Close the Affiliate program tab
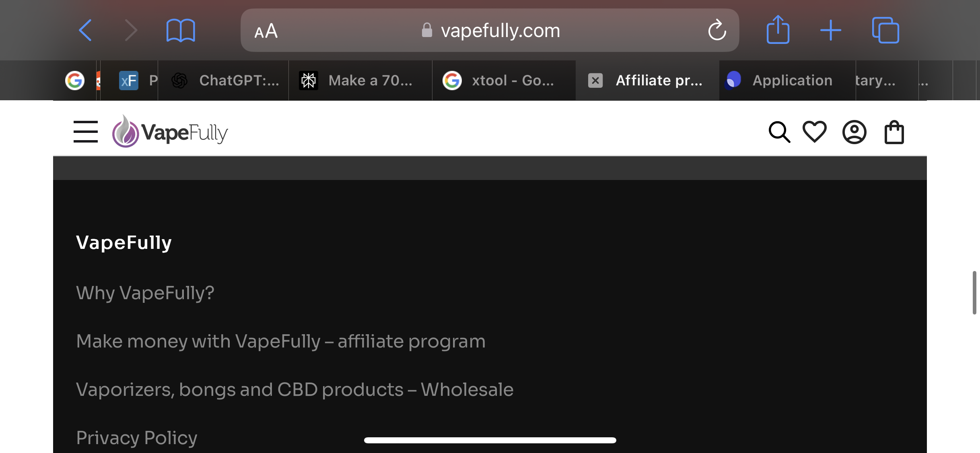This screenshot has width=980, height=453. click(595, 81)
